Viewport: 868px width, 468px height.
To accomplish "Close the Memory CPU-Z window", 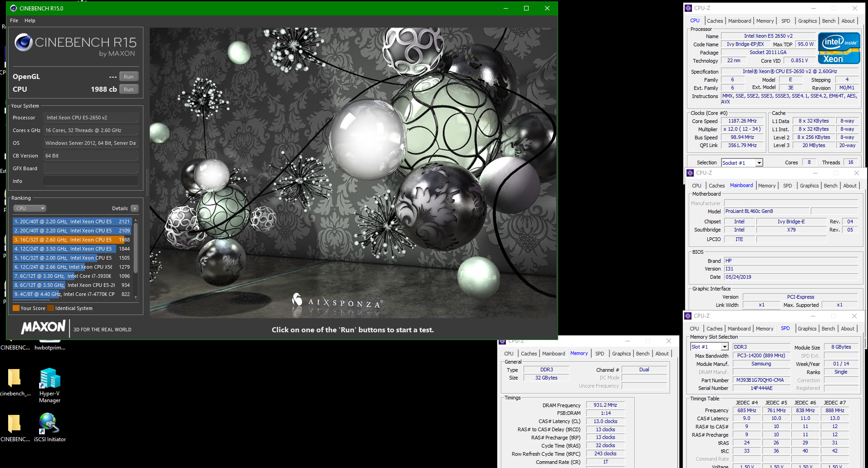I will 668,341.
